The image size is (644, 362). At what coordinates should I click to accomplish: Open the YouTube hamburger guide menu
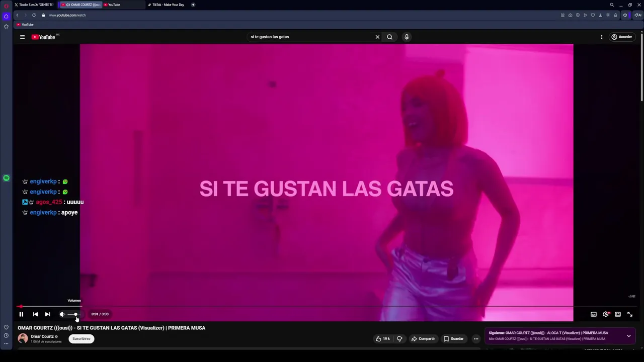coord(22,37)
